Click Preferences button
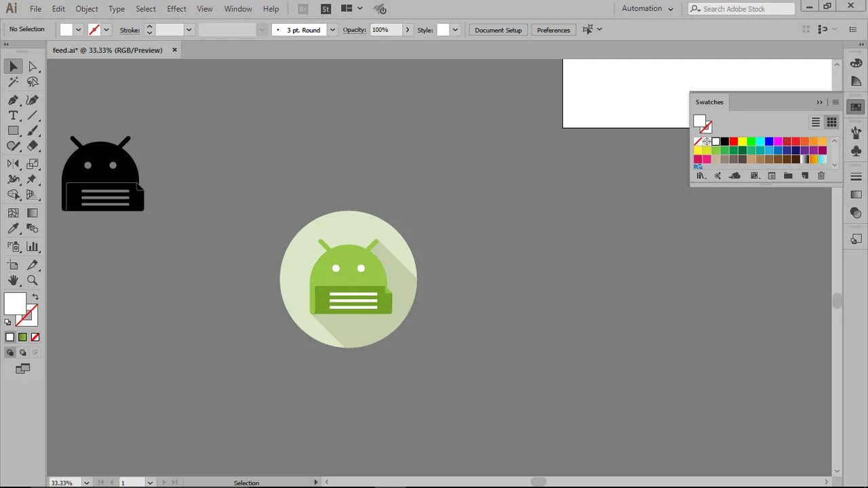Image resolution: width=868 pixels, height=488 pixels. point(553,30)
